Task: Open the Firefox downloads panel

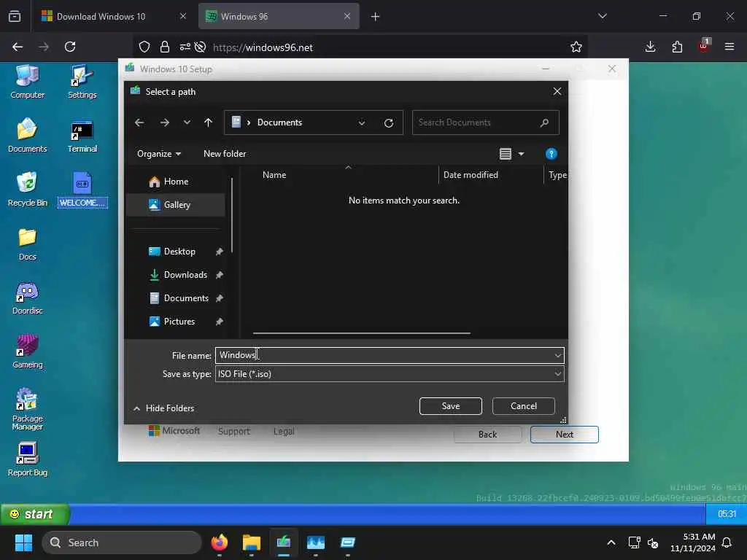Action: pyautogui.click(x=650, y=47)
